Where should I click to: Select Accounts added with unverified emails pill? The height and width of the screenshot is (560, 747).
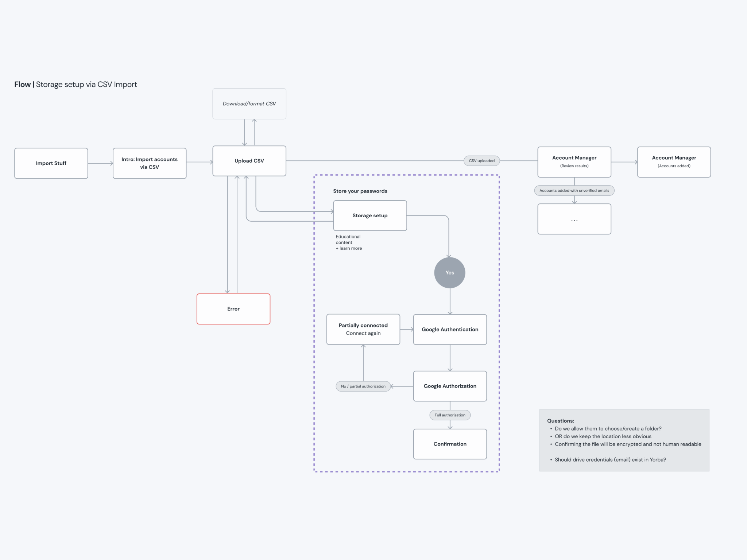tap(574, 190)
